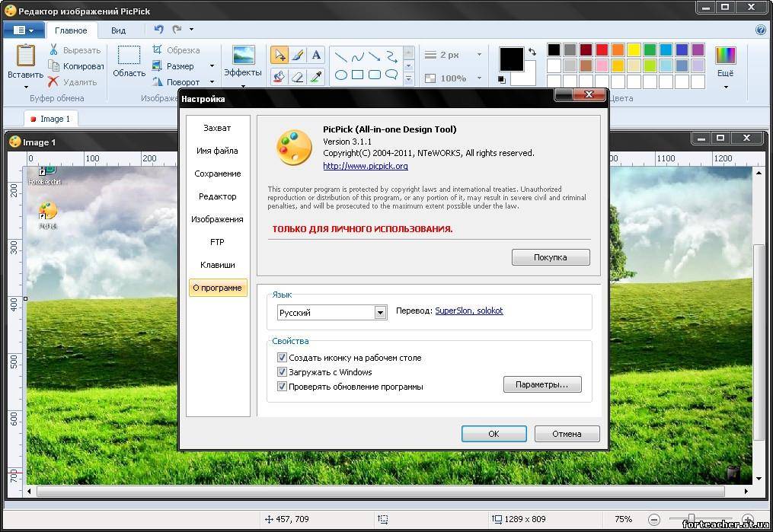Open the Захват settings section
The image size is (773, 532).
coord(217,128)
